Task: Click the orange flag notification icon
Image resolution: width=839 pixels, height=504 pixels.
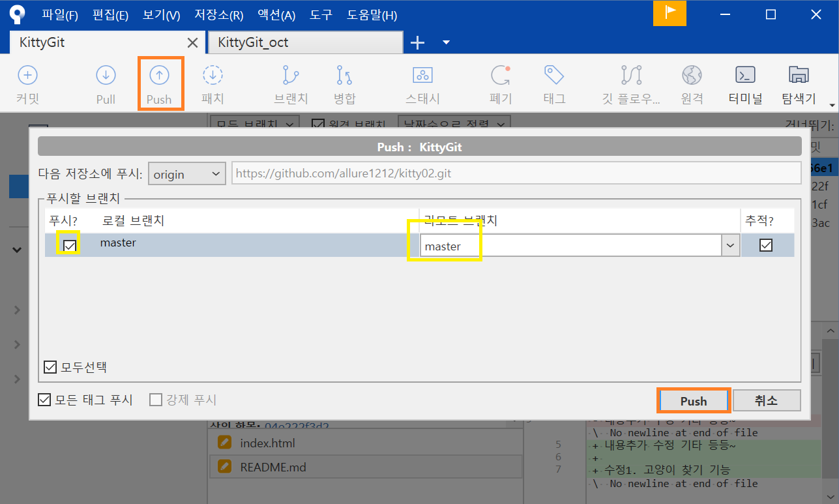Action: [670, 13]
